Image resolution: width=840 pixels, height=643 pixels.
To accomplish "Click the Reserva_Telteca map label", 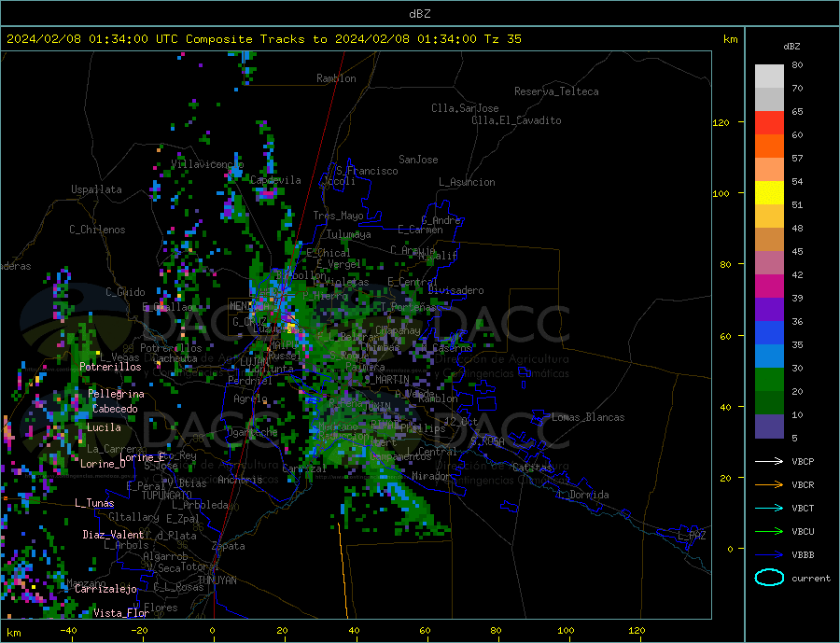I will [x=556, y=91].
